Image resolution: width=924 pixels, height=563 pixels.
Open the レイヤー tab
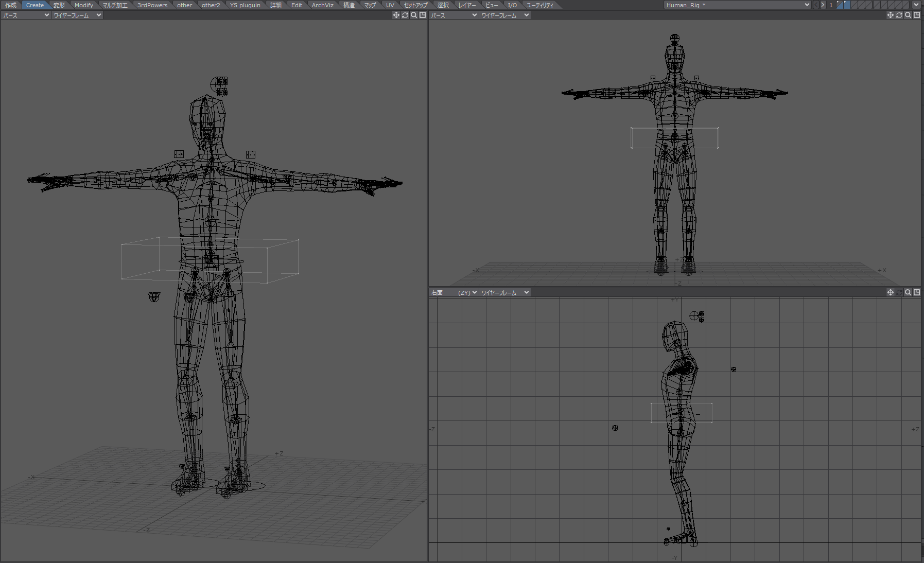(x=467, y=5)
